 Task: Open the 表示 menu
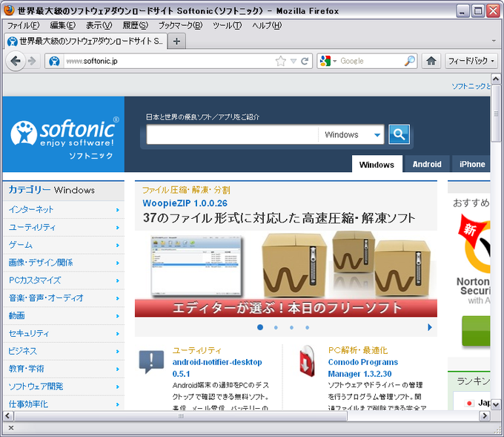click(x=99, y=25)
